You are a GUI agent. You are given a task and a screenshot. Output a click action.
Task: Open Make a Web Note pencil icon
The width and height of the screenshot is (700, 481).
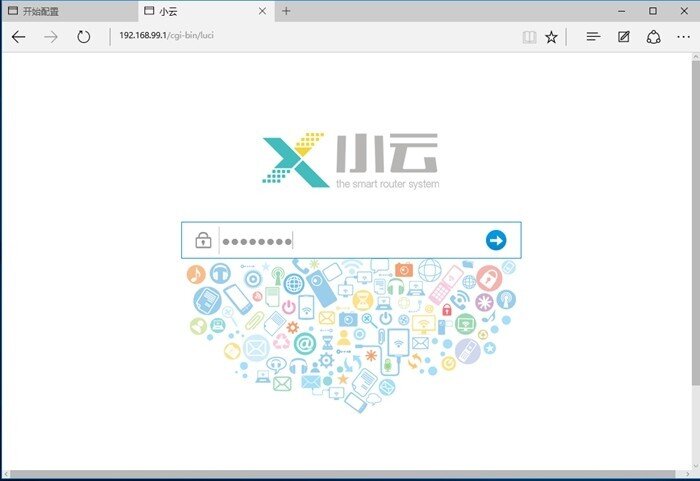click(624, 37)
